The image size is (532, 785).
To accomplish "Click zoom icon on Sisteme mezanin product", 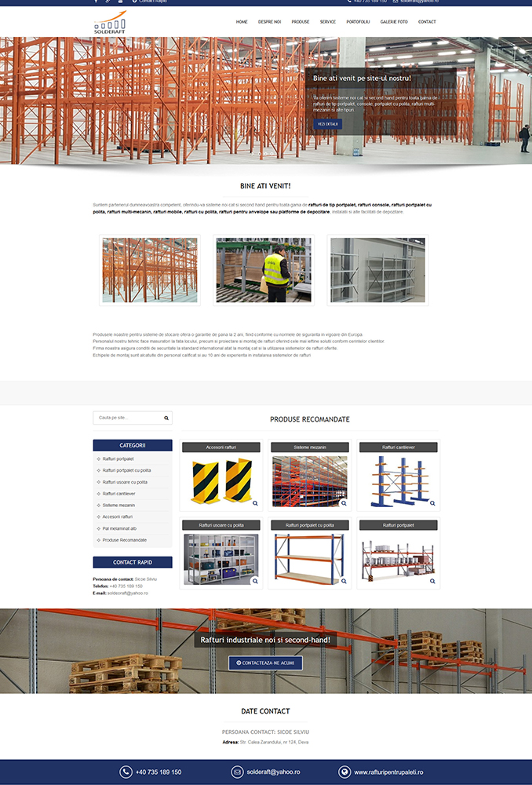I will point(344,504).
